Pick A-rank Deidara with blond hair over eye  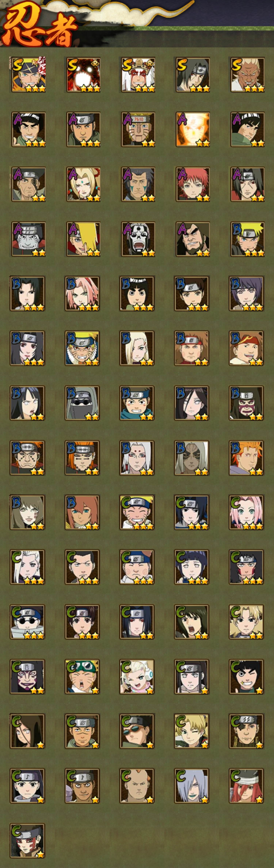coord(83,239)
